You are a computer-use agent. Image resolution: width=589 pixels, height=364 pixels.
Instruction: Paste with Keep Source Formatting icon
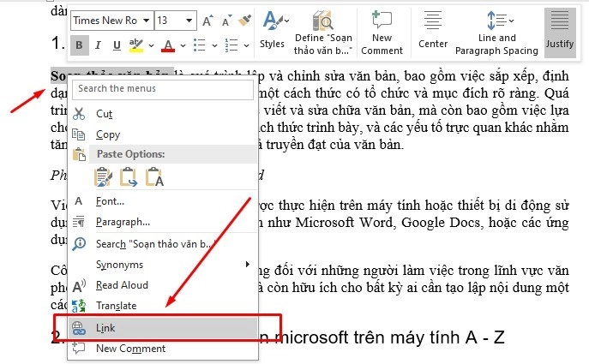click(103, 176)
